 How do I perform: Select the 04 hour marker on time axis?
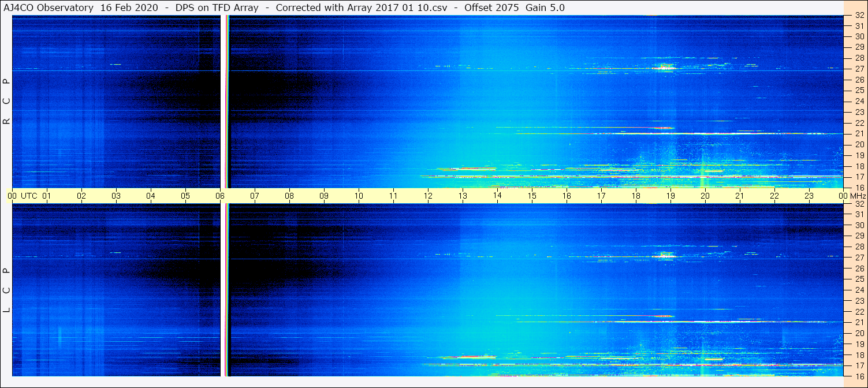coord(151,196)
